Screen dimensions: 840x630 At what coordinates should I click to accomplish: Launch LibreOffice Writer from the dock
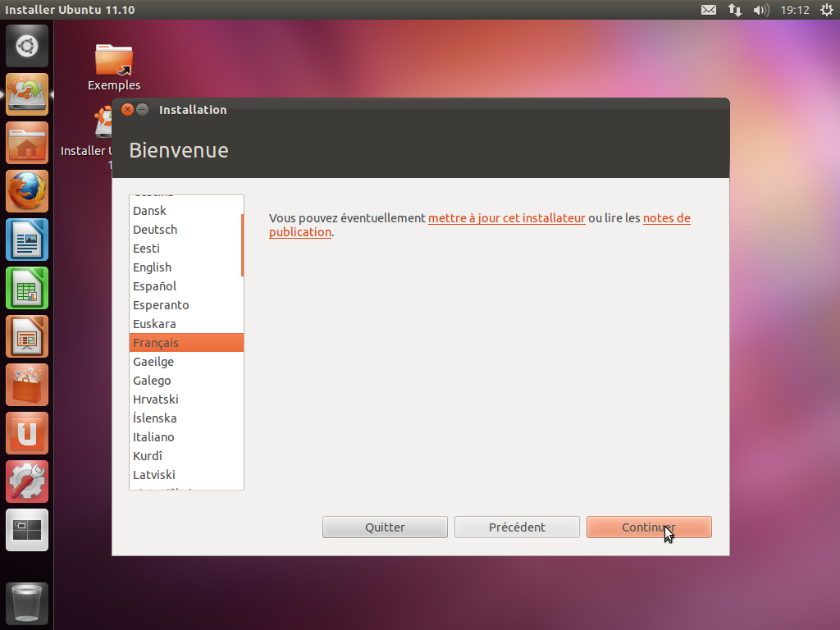27,240
